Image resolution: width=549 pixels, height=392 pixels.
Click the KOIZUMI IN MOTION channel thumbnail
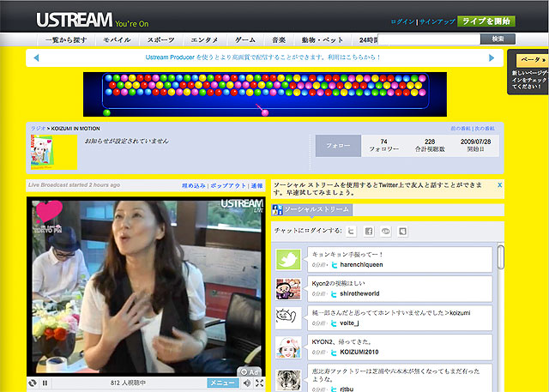click(x=53, y=152)
